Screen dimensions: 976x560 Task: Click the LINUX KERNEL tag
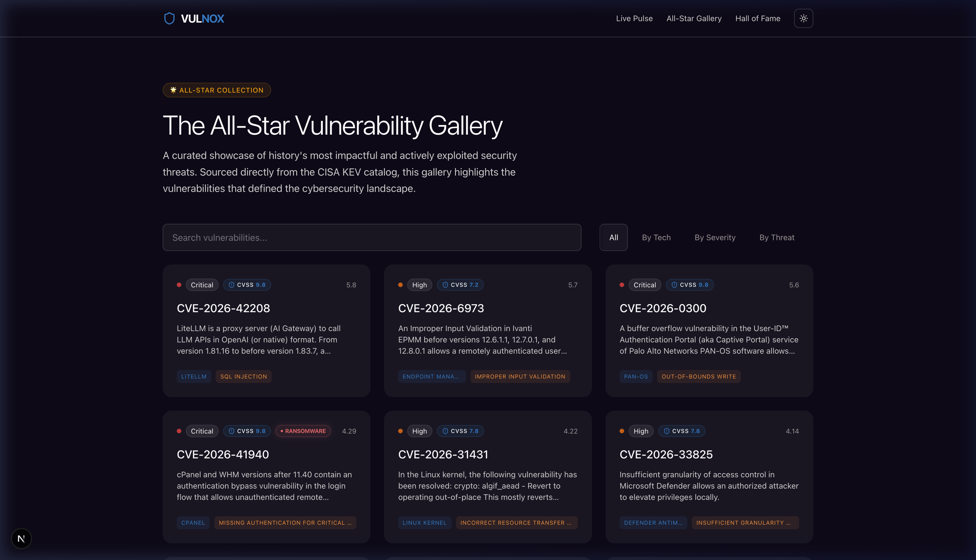[x=425, y=523]
